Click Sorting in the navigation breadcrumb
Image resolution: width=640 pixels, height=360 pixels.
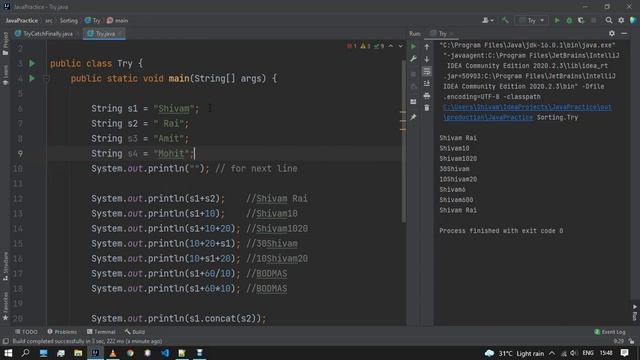tap(69, 20)
